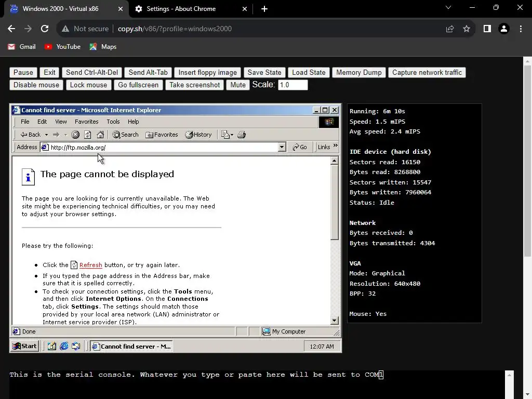
Task: Click Cannot find server taskbar button
Action: (x=131, y=346)
